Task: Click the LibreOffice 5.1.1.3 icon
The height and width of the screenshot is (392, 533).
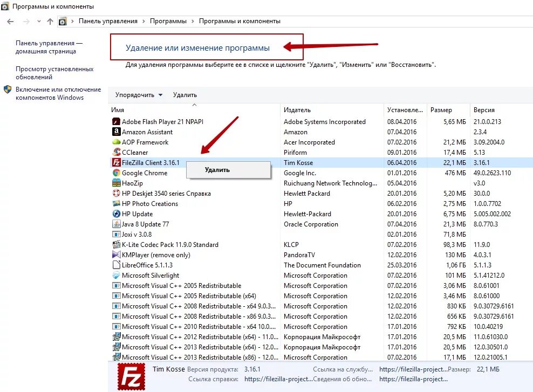Action: (116, 265)
